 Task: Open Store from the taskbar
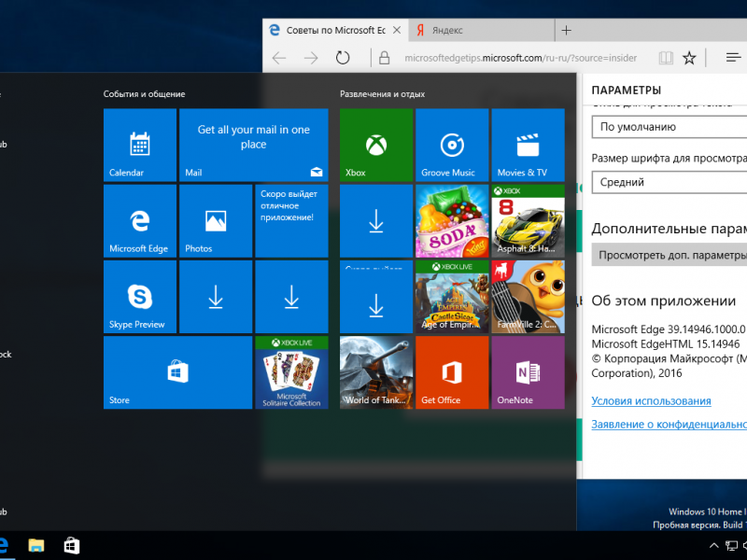click(72, 546)
